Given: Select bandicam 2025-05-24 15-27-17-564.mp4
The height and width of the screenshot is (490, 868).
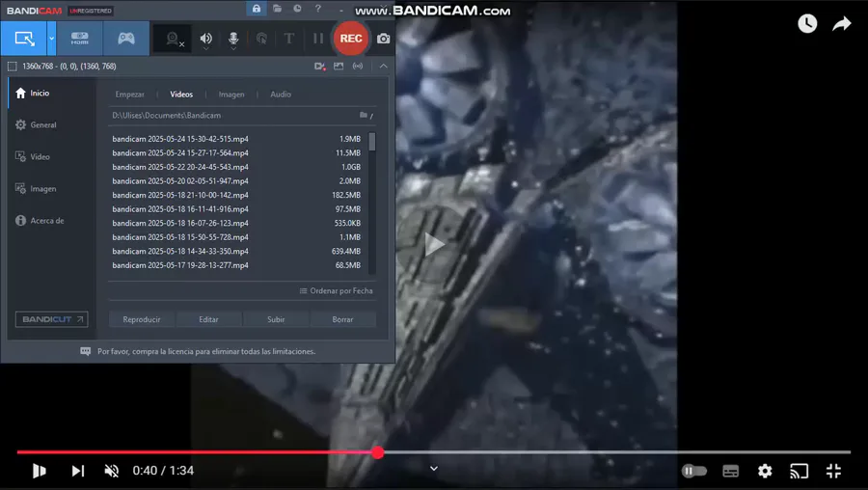Looking at the screenshot, I should (237, 153).
